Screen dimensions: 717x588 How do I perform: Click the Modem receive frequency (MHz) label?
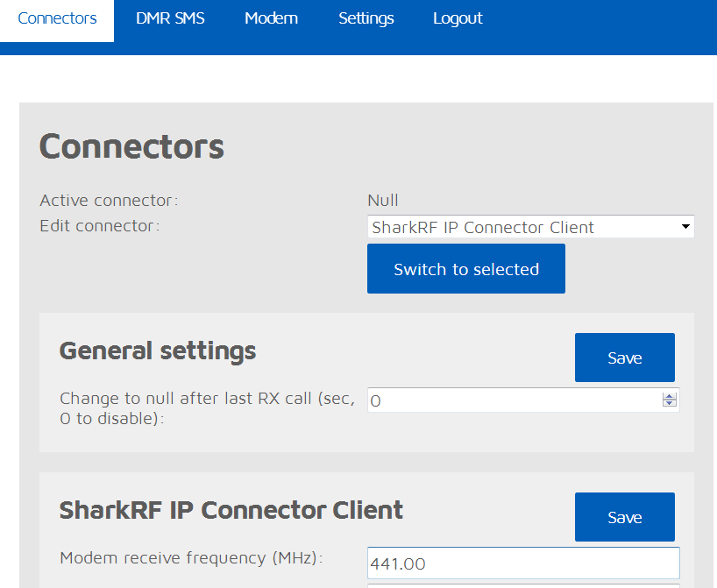click(191, 558)
